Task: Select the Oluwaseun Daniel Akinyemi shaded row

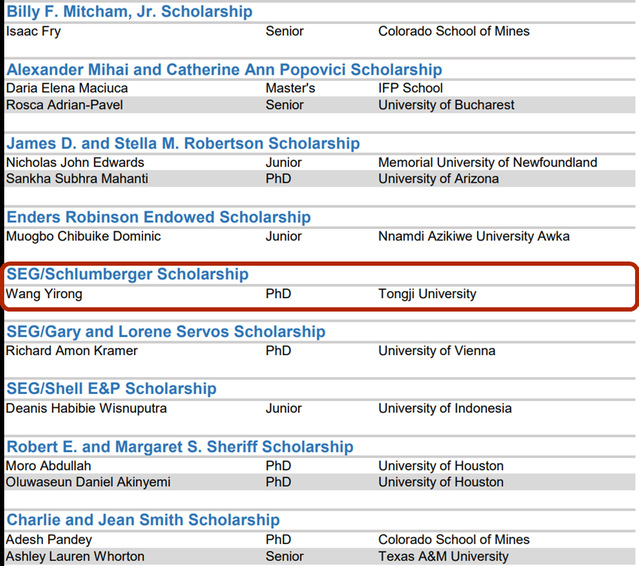Action: pyautogui.click(x=320, y=482)
